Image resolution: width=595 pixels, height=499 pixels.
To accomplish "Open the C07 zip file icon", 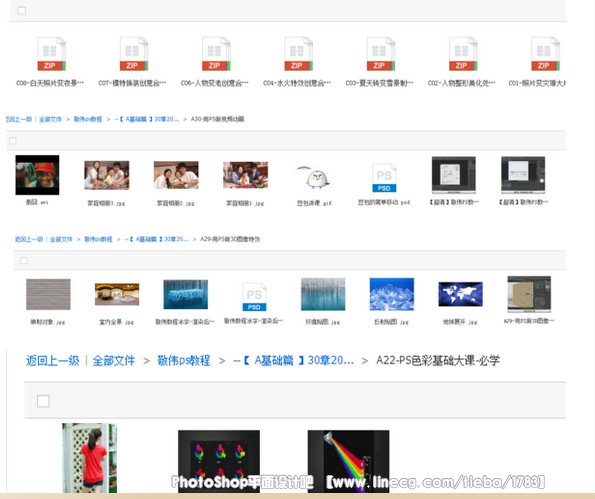I will click(x=134, y=54).
